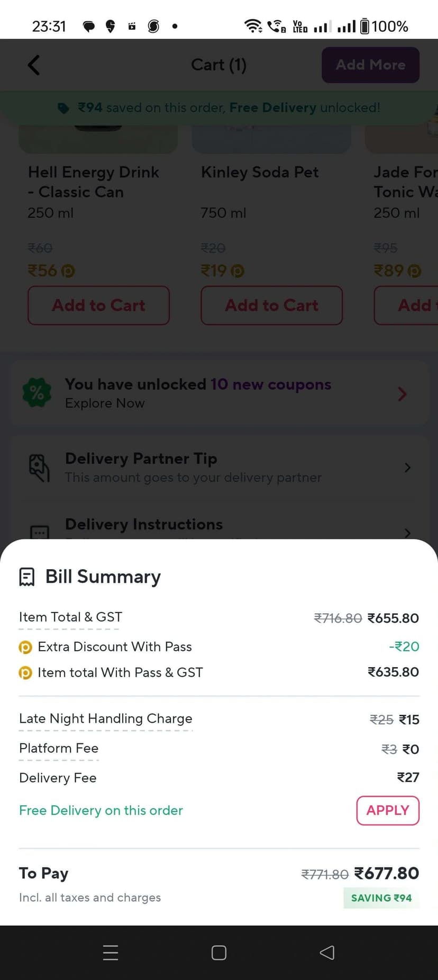The width and height of the screenshot is (438, 980).
Task: Tap the savings tag icon in green banner
Action: 63,108
